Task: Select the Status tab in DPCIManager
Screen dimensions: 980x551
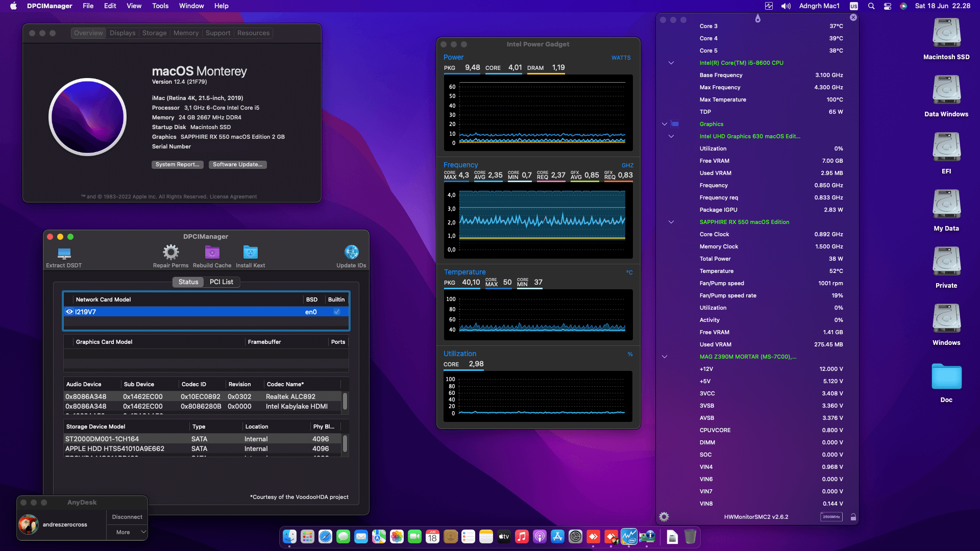Action: [188, 282]
